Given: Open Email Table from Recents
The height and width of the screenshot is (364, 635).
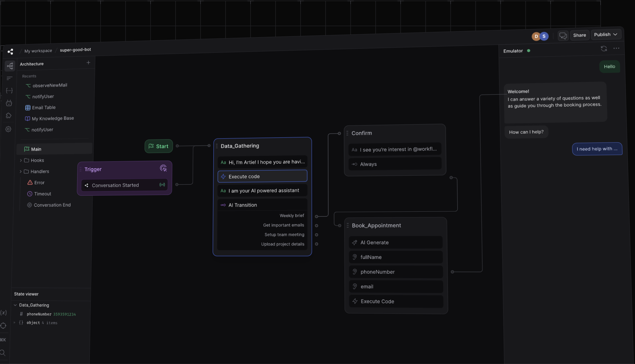Looking at the screenshot, I should 43,108.
